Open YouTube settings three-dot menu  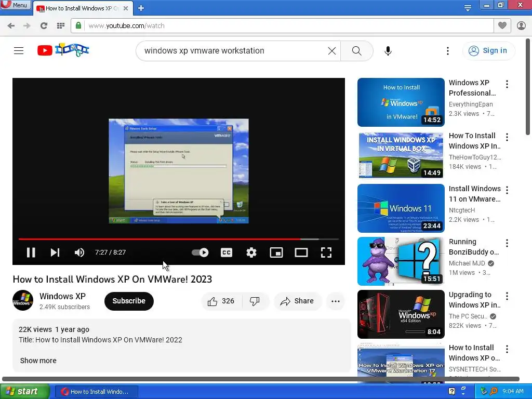447,50
